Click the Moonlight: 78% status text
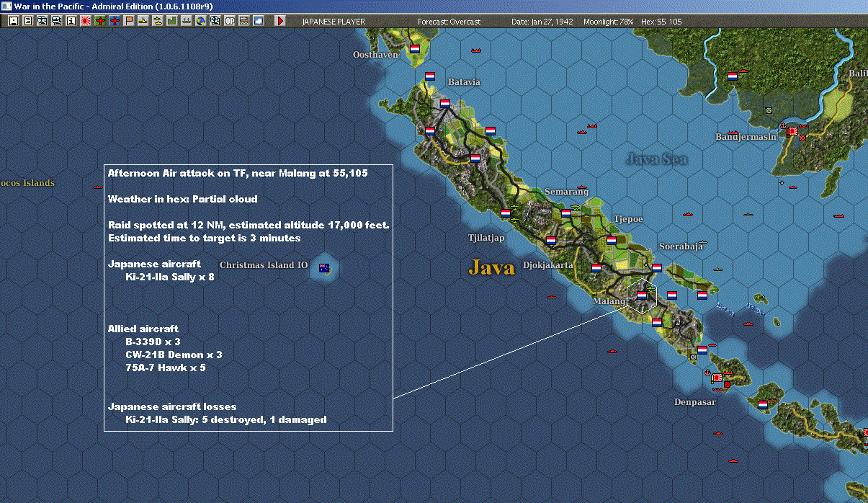The height and width of the screenshot is (503, 868). pos(609,22)
